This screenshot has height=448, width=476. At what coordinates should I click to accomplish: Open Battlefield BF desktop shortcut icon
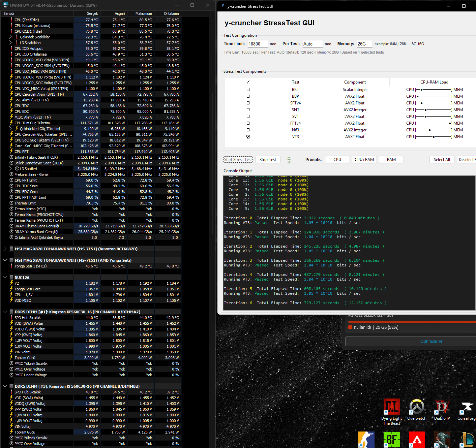tap(391, 440)
